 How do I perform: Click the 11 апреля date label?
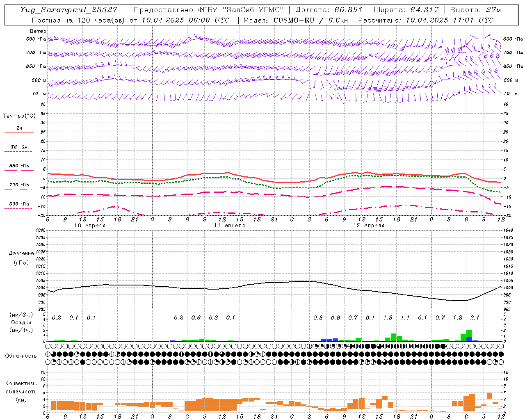tap(229, 226)
